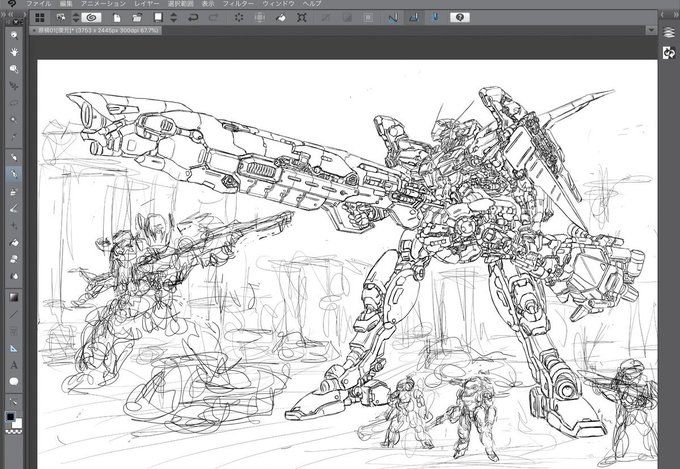The image size is (680, 469).
Task: Select the Correct line tool
Action: click(x=14, y=402)
